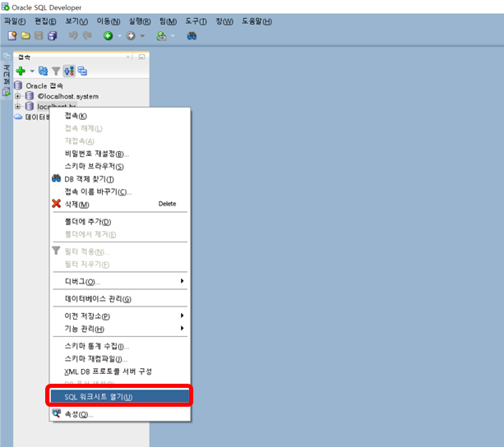Screen dimensions: 504x447
Task: Click the New file toolbar icon
Action: tap(12, 35)
